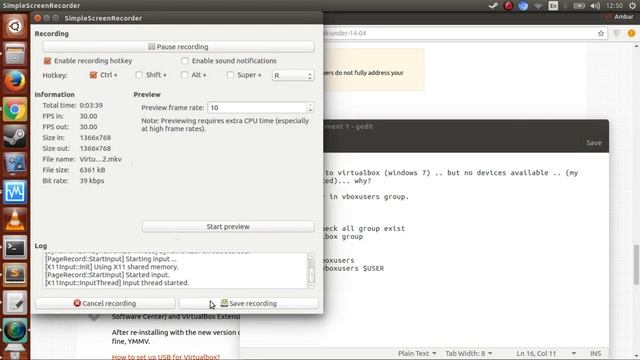This screenshot has height=360, width=640.
Task: Check the Shift + hotkey modifier
Action: [139, 75]
